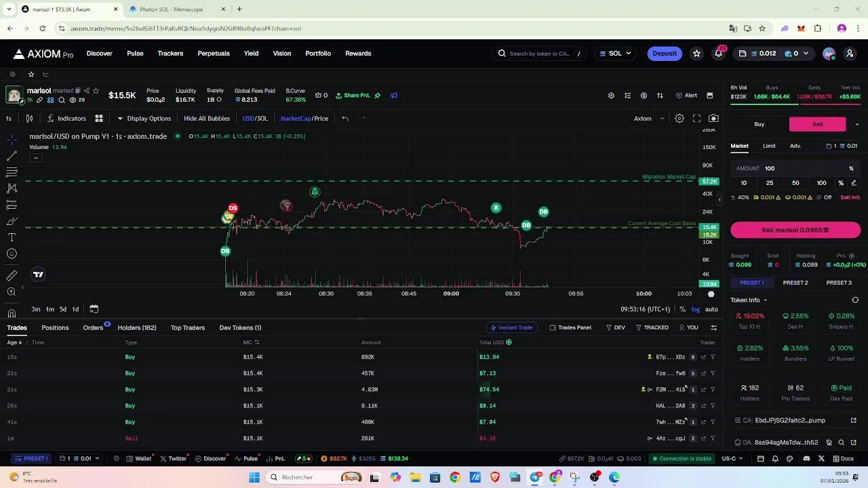Open the notifications bell
Viewport: 868px width, 488px height.
718,54
